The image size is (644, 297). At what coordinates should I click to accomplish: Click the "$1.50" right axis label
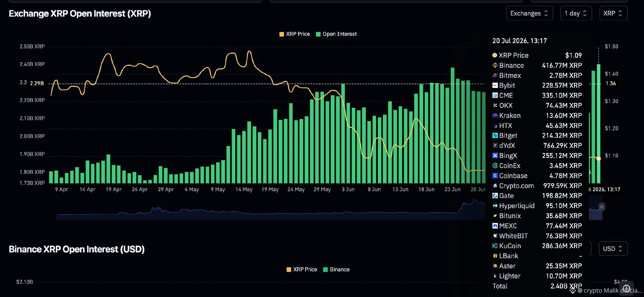pyautogui.click(x=611, y=47)
